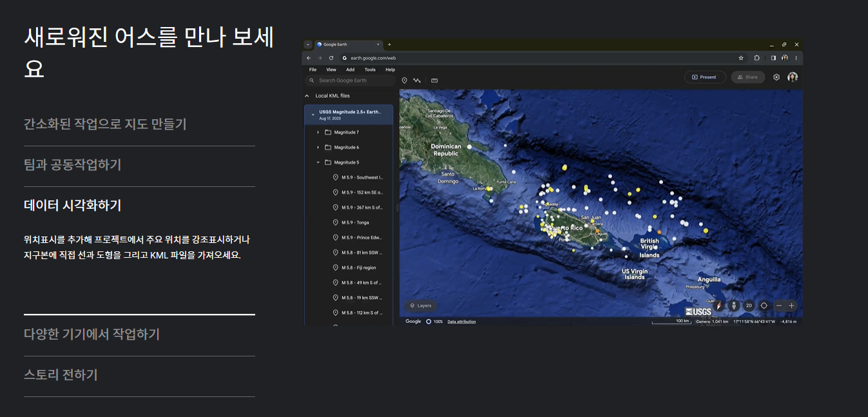Select the Magnitude 5 folder icon
The height and width of the screenshot is (417, 868).
(328, 162)
